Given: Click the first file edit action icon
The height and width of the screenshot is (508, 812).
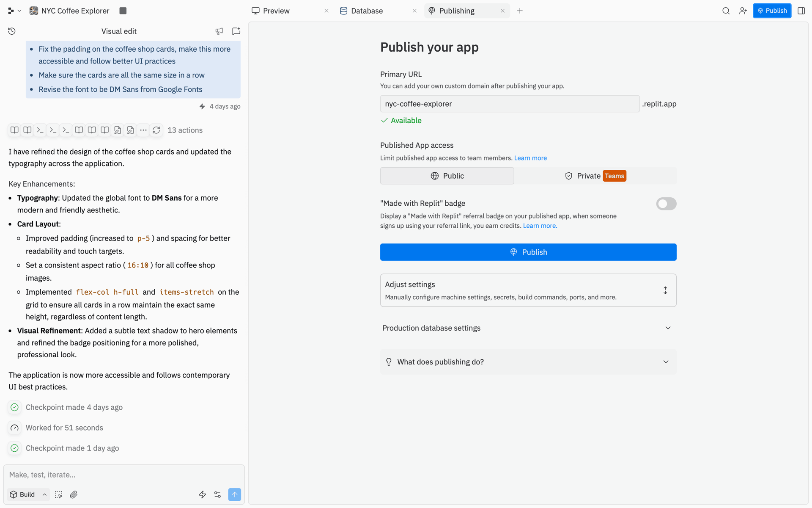Looking at the screenshot, I should coord(118,130).
